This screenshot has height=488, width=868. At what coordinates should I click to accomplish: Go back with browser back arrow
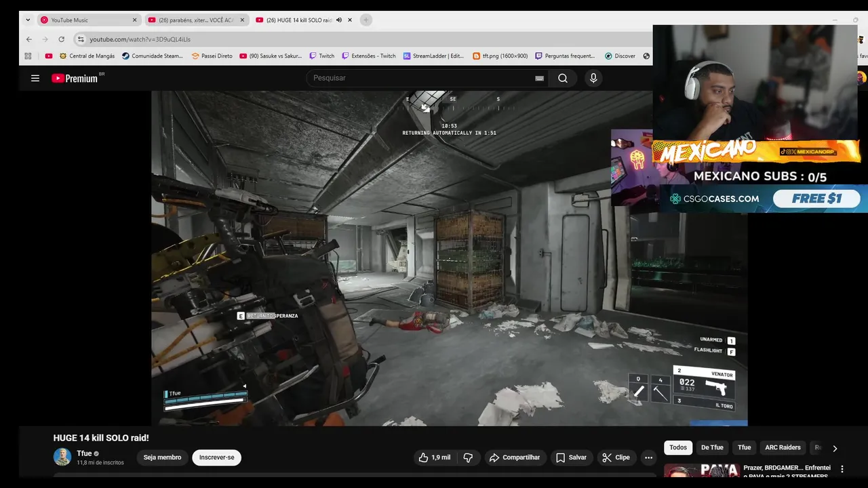click(x=28, y=39)
